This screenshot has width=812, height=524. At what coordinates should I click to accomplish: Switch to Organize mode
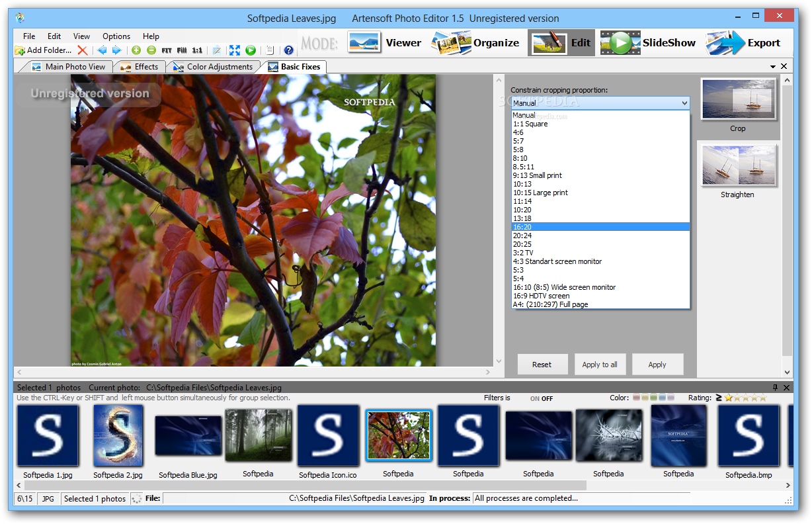click(475, 42)
